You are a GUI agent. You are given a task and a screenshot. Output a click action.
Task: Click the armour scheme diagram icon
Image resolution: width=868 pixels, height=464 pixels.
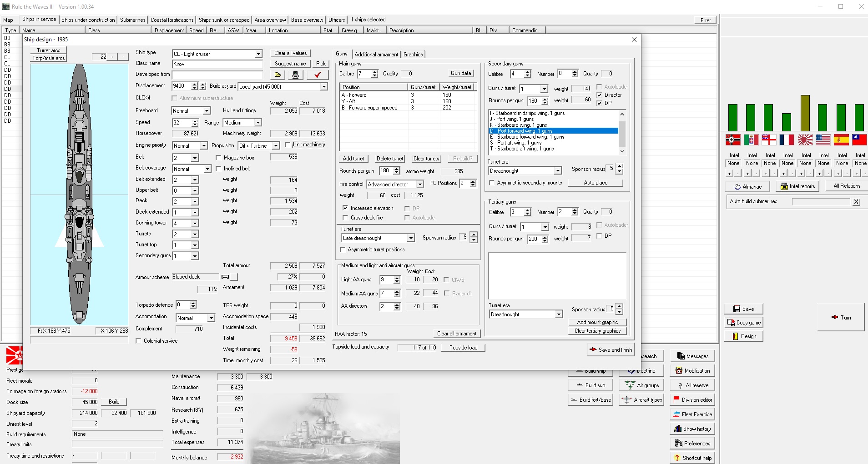click(225, 277)
